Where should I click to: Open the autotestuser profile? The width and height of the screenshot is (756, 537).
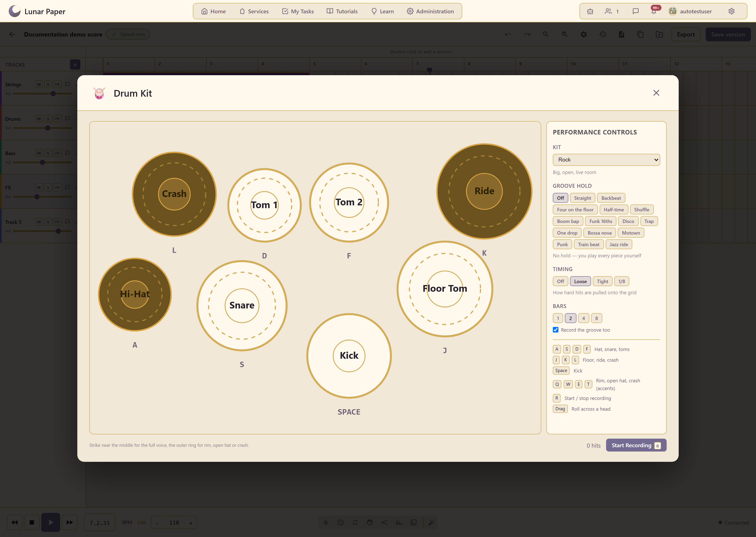pos(690,11)
